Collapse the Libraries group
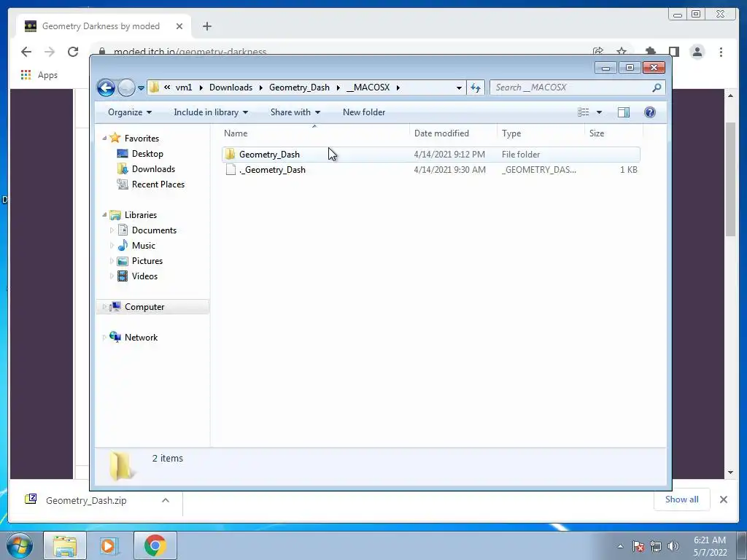 click(x=104, y=215)
